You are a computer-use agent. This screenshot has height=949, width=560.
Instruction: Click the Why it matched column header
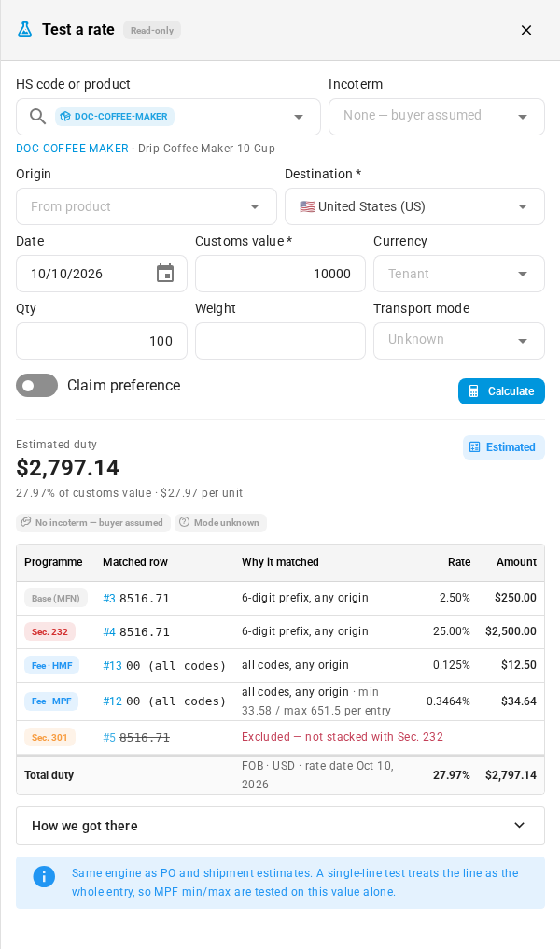point(280,562)
